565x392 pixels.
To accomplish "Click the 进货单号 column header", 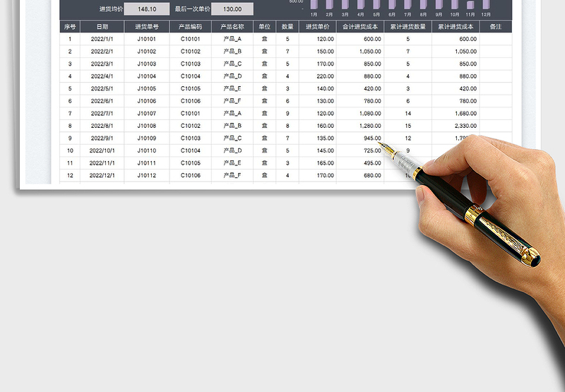I will click(x=147, y=27).
